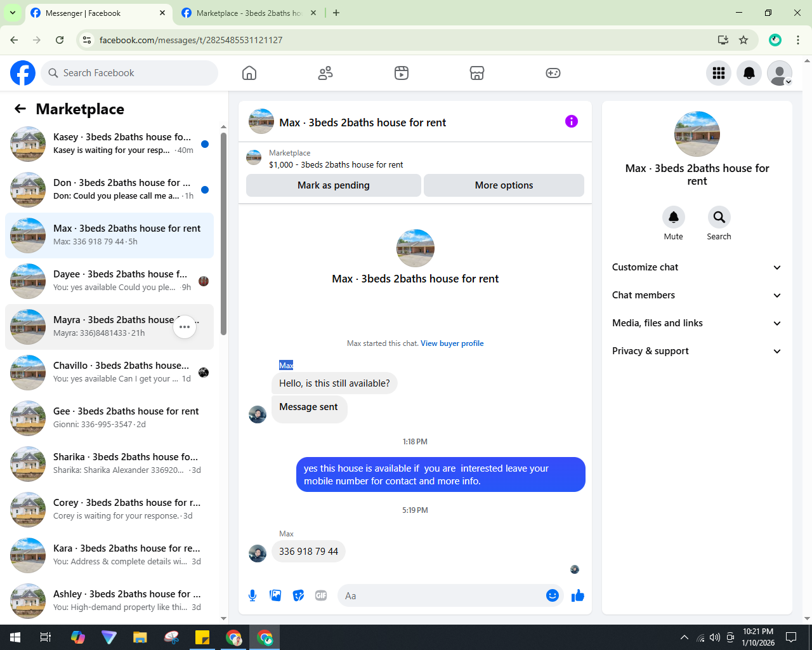Viewport: 812px width, 650px height.
Task: Search in conversation using the magnifier icon
Action: tap(719, 217)
